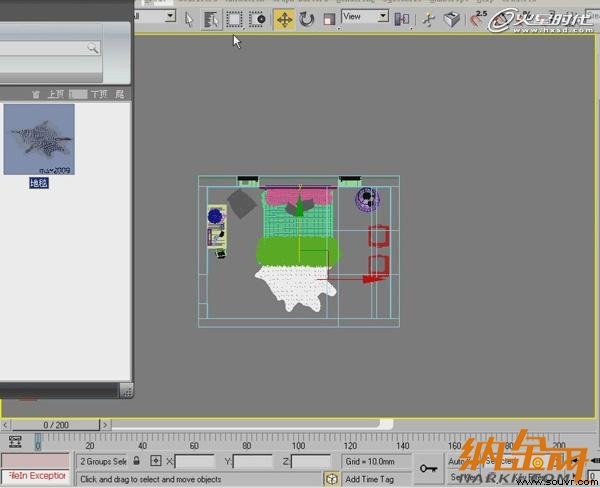Toggle Keyboard Shortcut Override icon
This screenshot has width=600, height=488.
[x=452, y=19]
